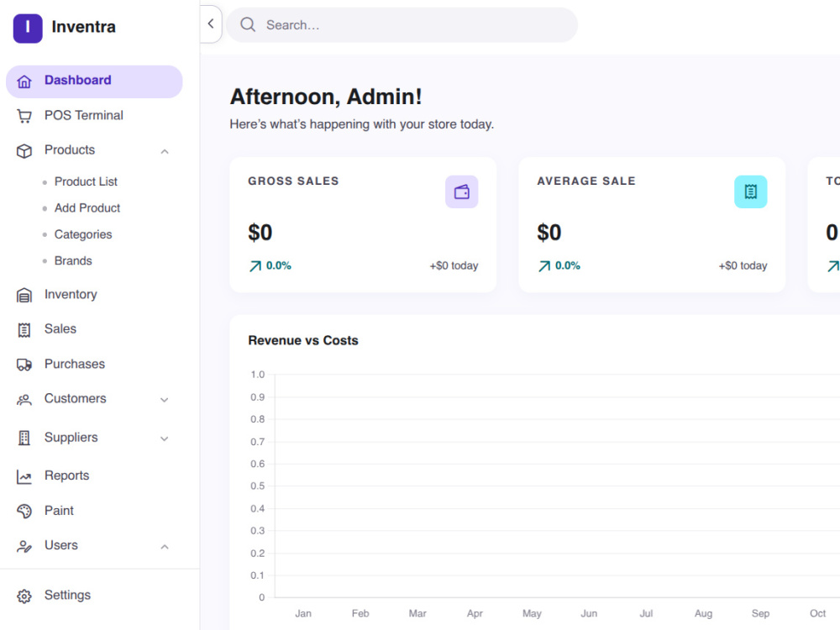
Task: Open the Paint menu item
Action: pyautogui.click(x=94, y=511)
